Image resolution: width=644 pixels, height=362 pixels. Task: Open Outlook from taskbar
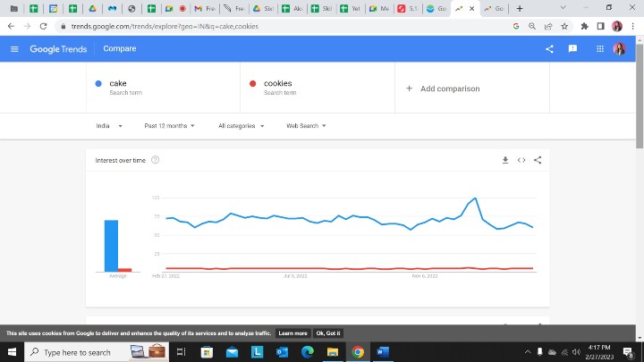(x=282, y=352)
